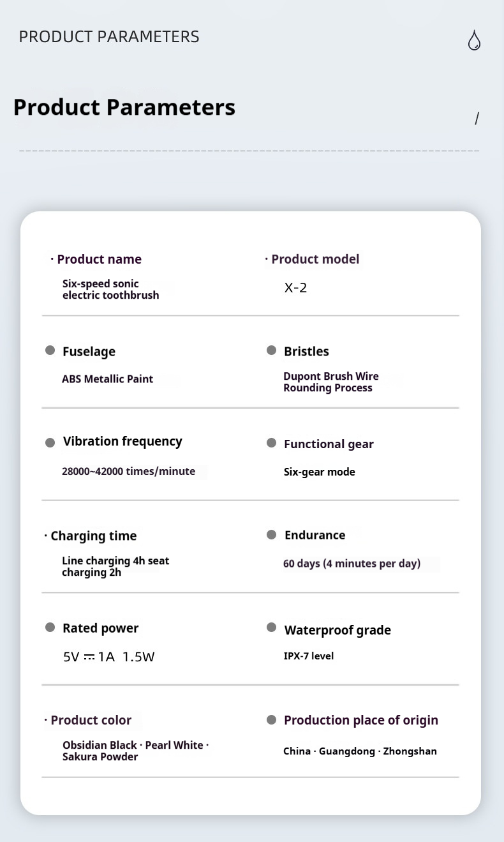Select the Product name label

tap(99, 259)
